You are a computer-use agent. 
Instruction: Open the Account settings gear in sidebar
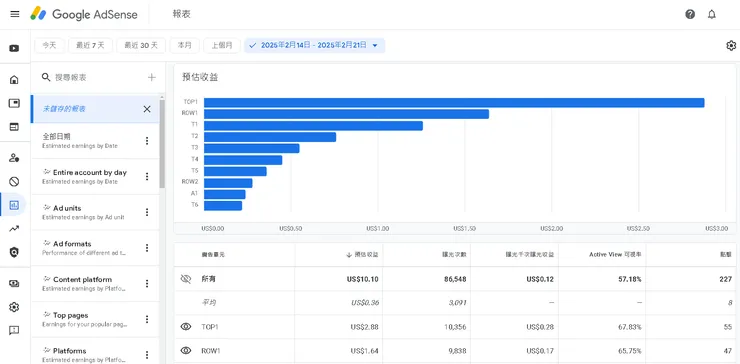(x=14, y=307)
